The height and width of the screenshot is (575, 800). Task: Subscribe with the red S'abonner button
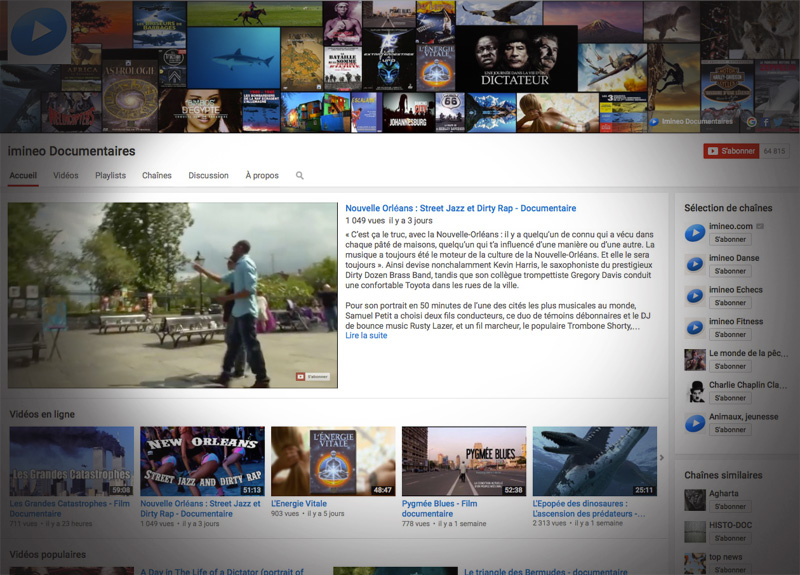point(731,151)
